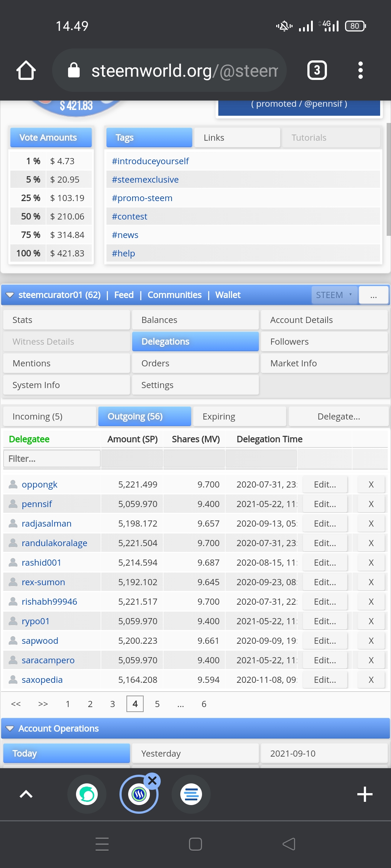Switch to the Balances tab
391x868 pixels.
coord(195,320)
